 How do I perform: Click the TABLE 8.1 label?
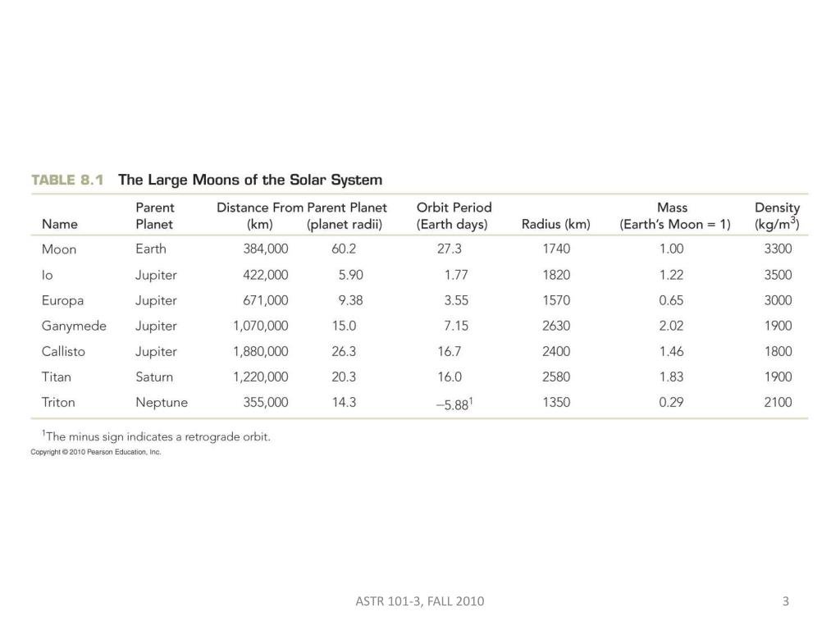pos(67,180)
